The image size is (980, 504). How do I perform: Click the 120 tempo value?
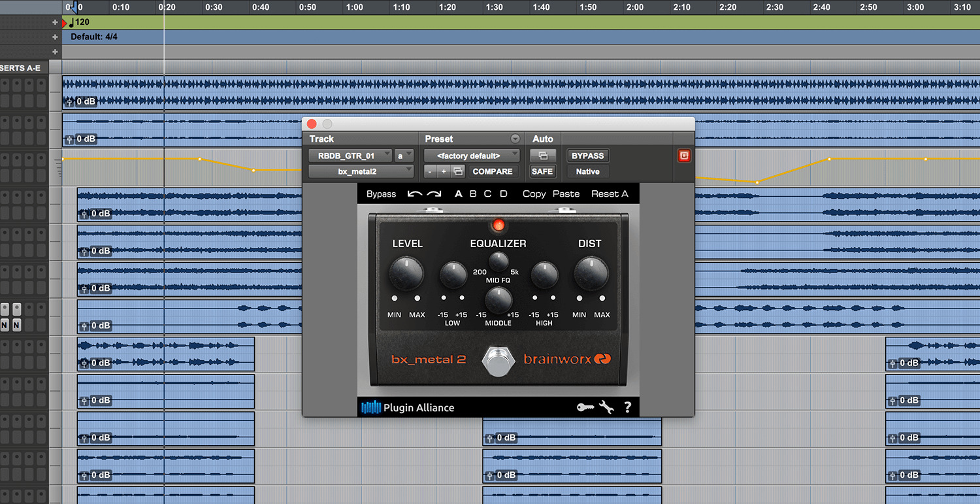click(x=82, y=22)
